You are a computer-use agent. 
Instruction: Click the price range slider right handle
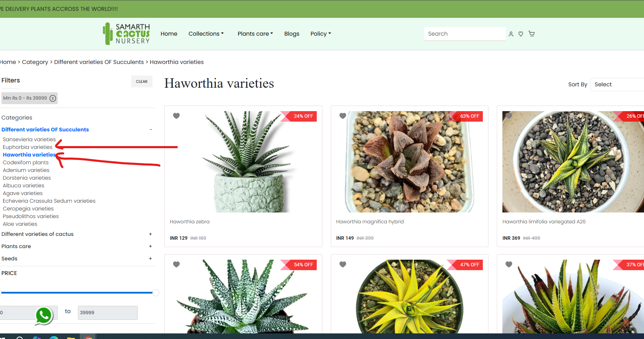click(156, 293)
